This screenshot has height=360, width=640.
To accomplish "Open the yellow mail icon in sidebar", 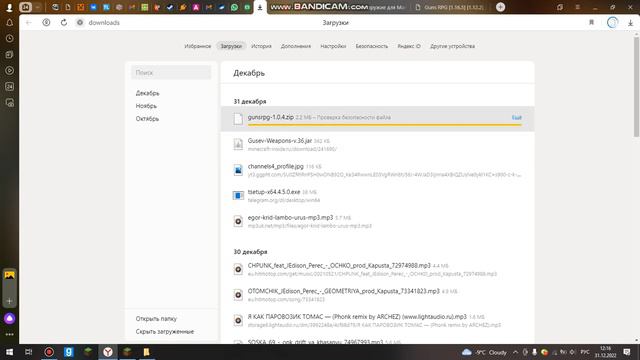I will click(x=9, y=275).
